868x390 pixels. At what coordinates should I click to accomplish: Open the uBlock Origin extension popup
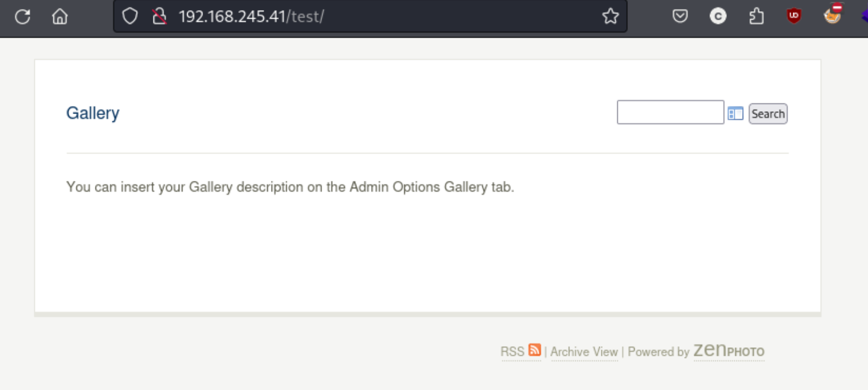[794, 17]
